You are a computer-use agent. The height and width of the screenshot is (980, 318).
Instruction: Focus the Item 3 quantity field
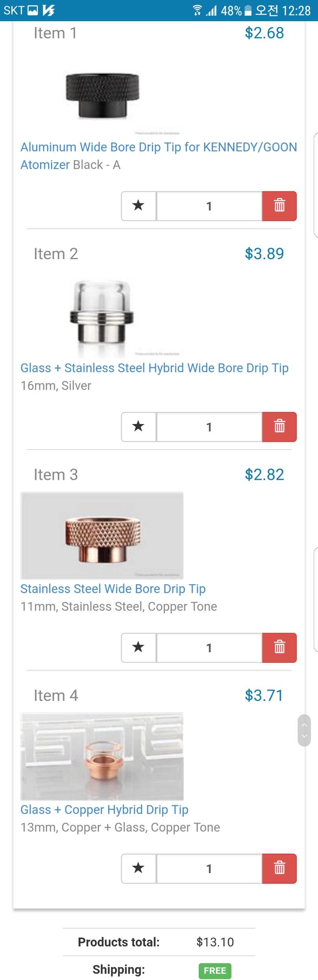(209, 647)
